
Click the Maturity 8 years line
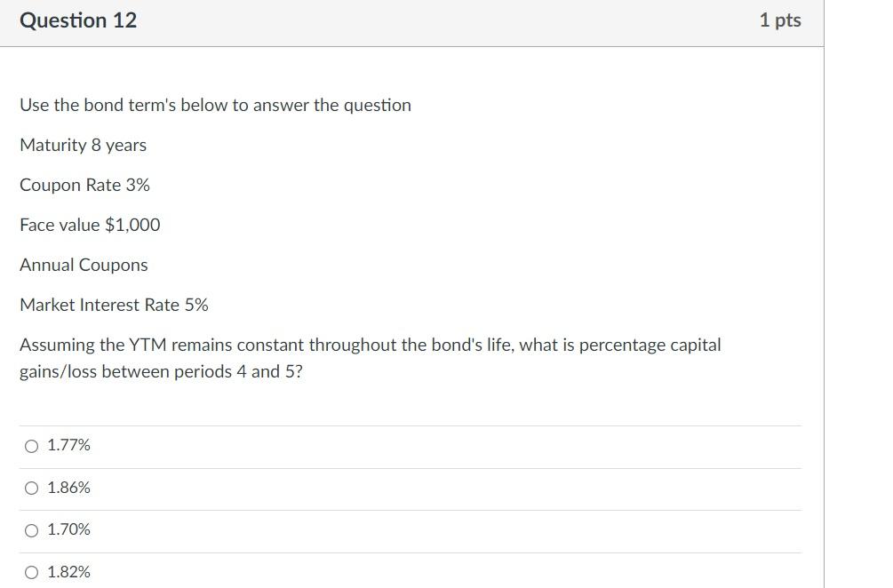point(83,145)
